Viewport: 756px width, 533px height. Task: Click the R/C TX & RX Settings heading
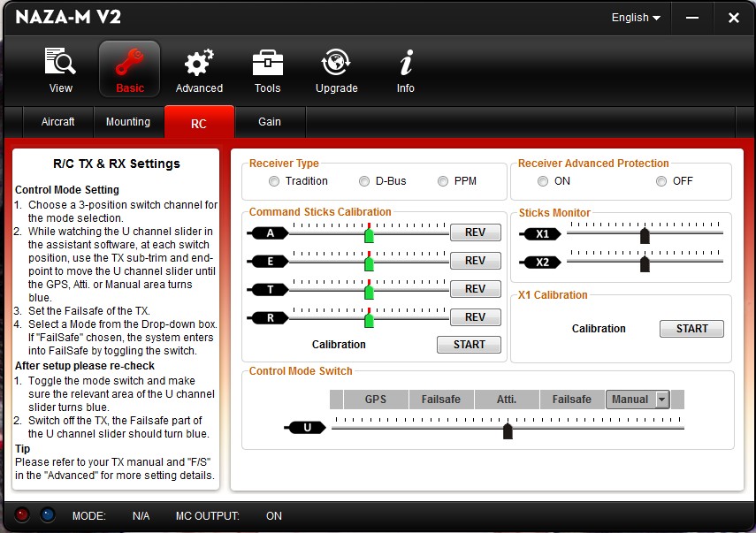[x=116, y=164]
